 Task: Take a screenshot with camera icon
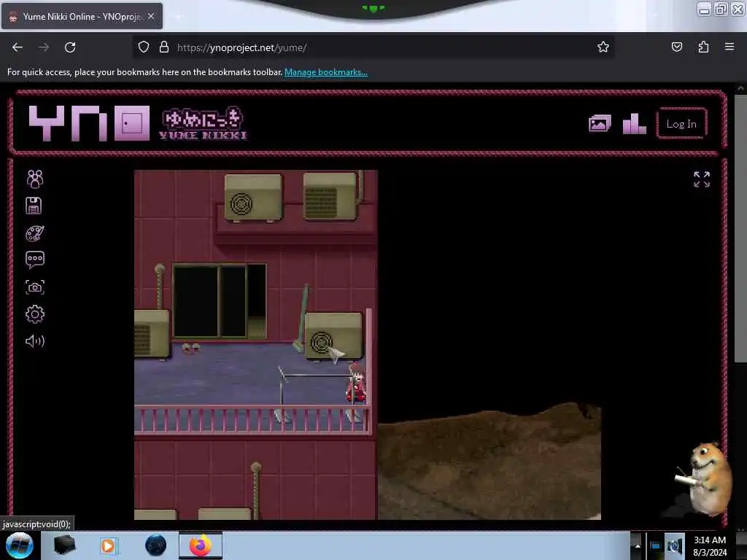pos(35,287)
